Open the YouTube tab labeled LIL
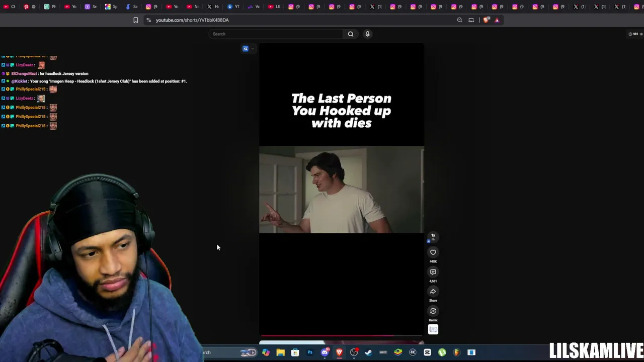This screenshot has height=362, width=644. (274, 7)
